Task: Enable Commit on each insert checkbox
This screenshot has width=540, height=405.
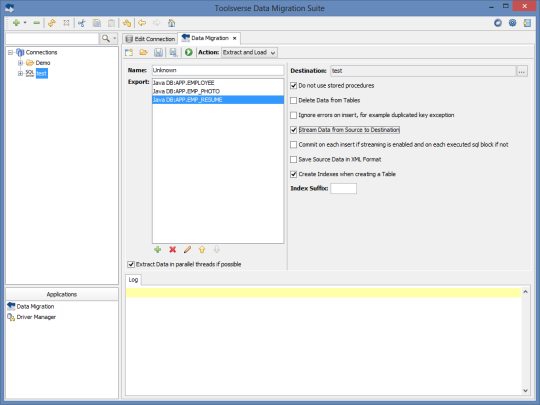Action: click(293, 145)
